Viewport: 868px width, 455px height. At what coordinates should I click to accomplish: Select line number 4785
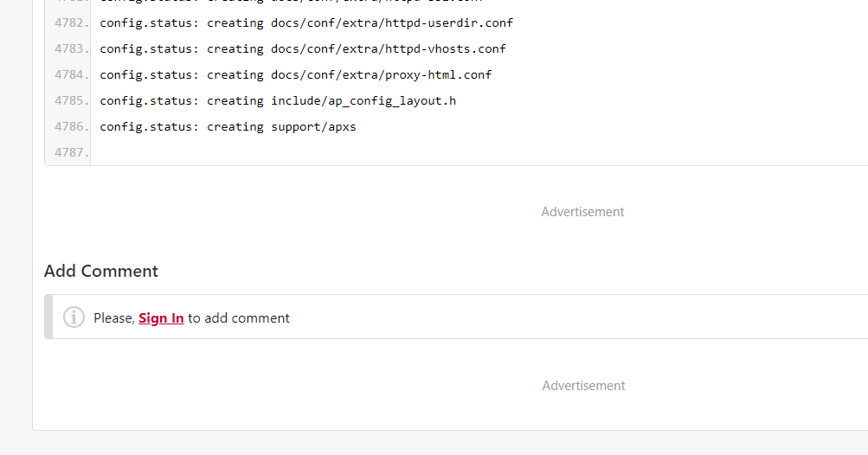[x=71, y=101]
